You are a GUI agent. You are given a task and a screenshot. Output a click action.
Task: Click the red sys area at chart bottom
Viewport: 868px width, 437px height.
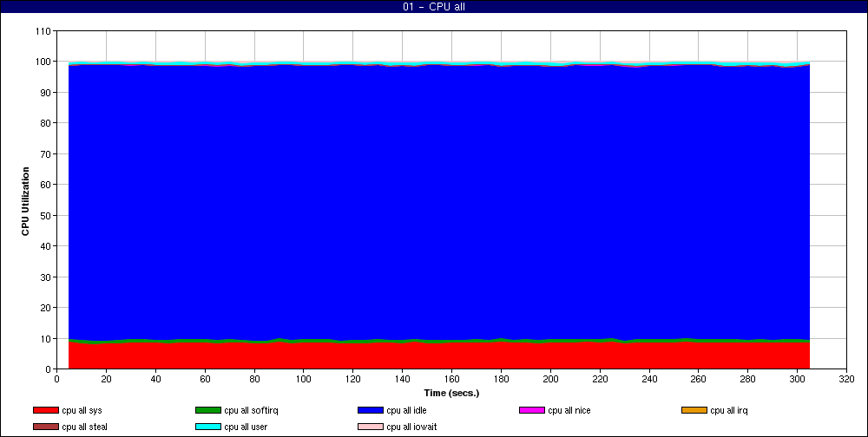pyautogui.click(x=434, y=355)
